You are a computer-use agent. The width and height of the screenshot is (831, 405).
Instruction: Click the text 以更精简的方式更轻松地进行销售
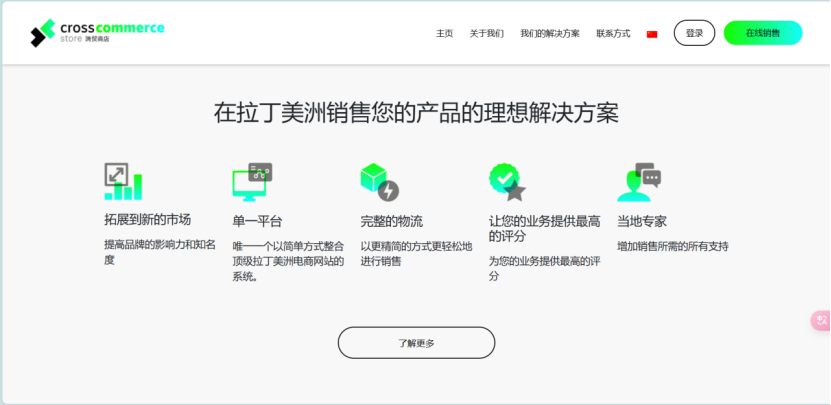[417, 254]
